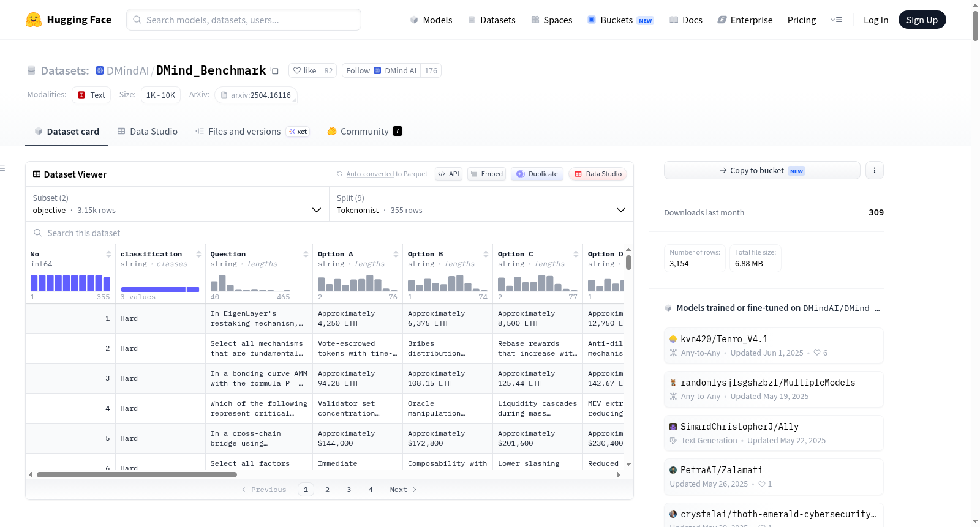Open the extra navigation menu icon
The image size is (980, 527).
pyautogui.click(x=836, y=20)
